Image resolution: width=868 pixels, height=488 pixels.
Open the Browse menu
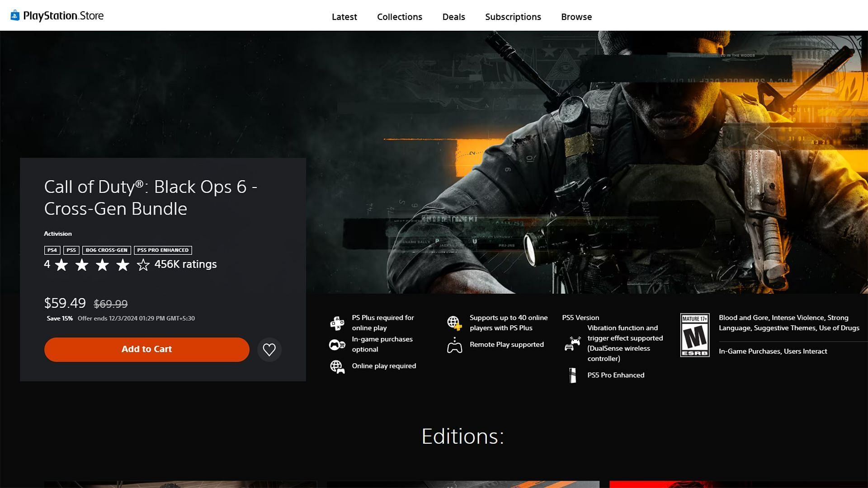point(576,17)
